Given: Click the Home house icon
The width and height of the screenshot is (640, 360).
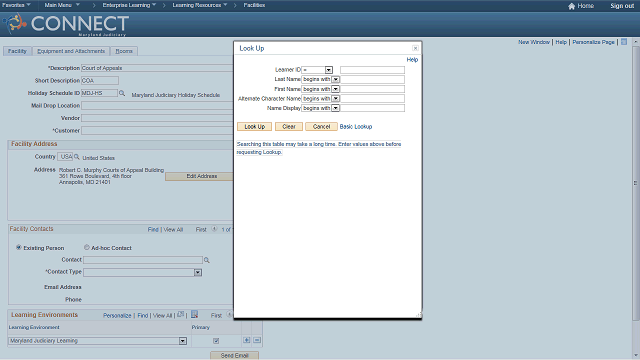Looking at the screenshot, I should coord(571,6).
